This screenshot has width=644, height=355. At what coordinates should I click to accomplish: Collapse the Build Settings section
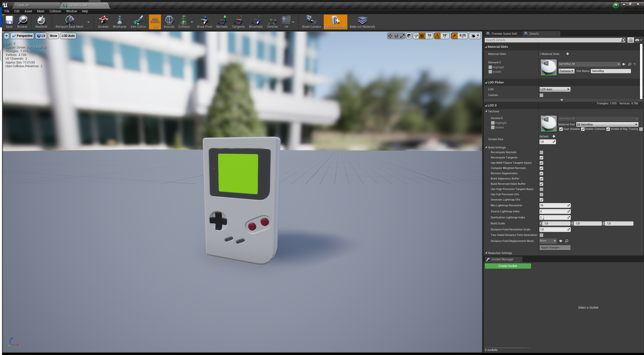(x=486, y=147)
